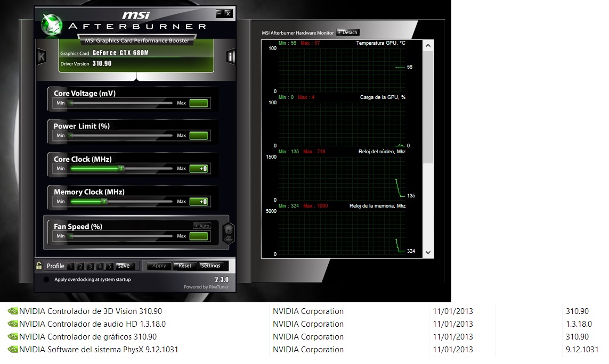Click the GeForce GTX 680M card name

[120, 53]
